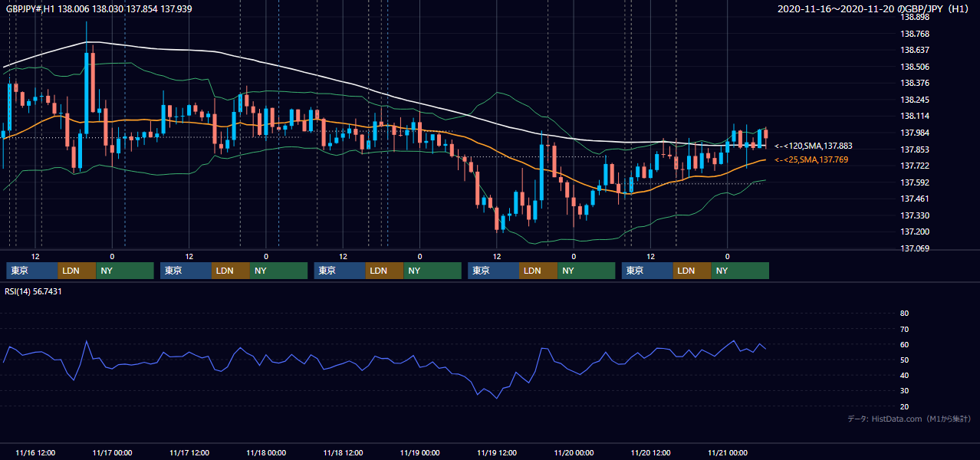This screenshot has height=460, width=980.
Task: Select the LDN session block for 11/16
Action: [x=77, y=271]
